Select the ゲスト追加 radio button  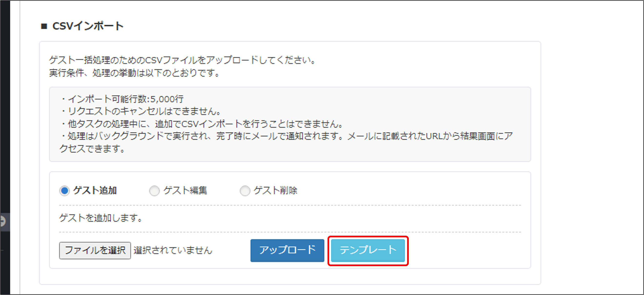coord(64,191)
